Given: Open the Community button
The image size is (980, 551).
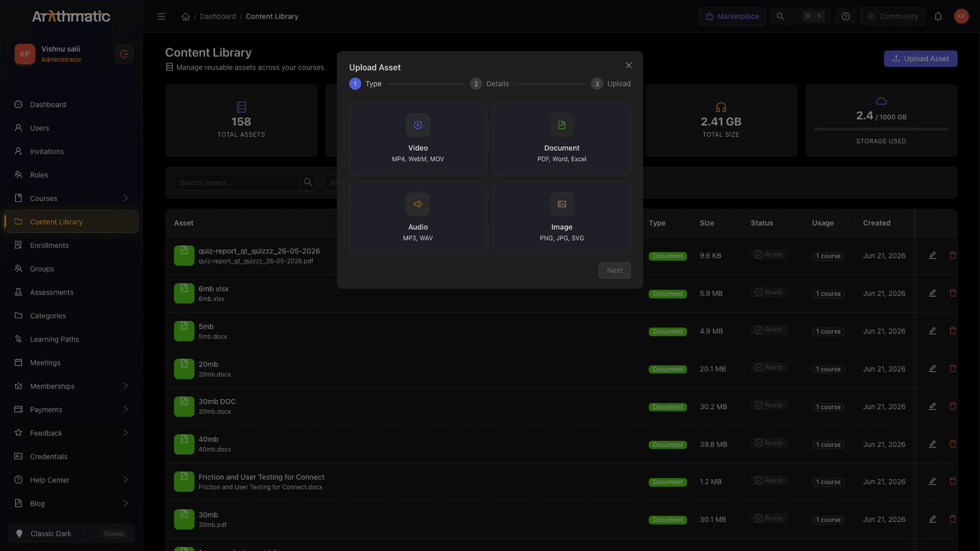Looking at the screenshot, I should point(892,16).
